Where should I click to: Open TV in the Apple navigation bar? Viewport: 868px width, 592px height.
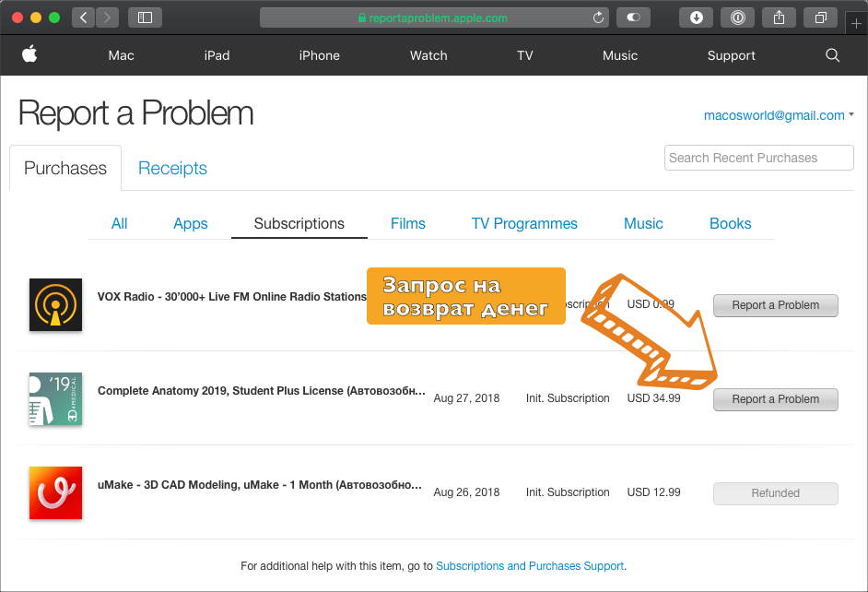click(525, 55)
